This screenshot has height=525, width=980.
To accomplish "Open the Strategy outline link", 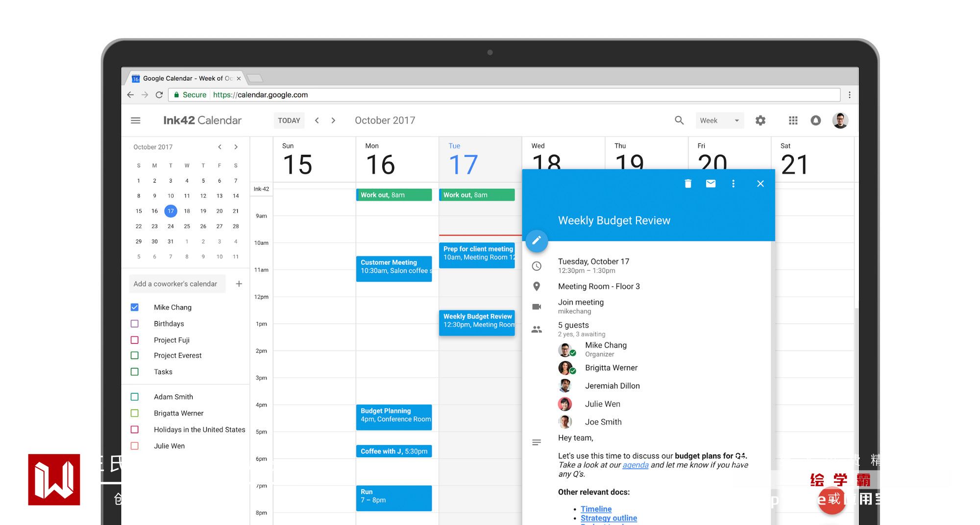I will tap(609, 518).
